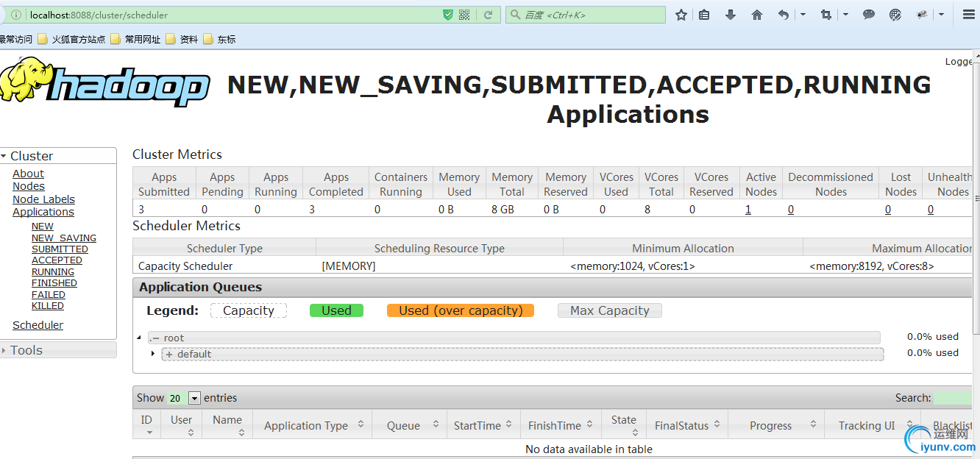Open the 常用网址 bookmark folder

[x=135, y=40]
